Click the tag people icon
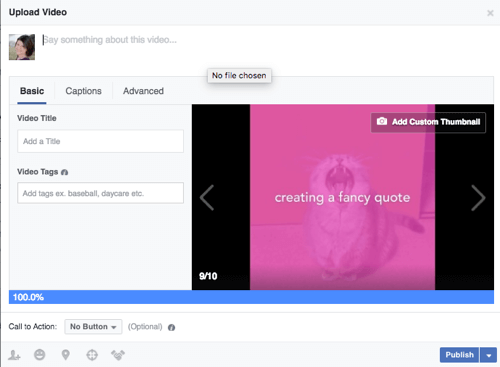Image resolution: width=500 pixels, height=367 pixels. point(14,355)
